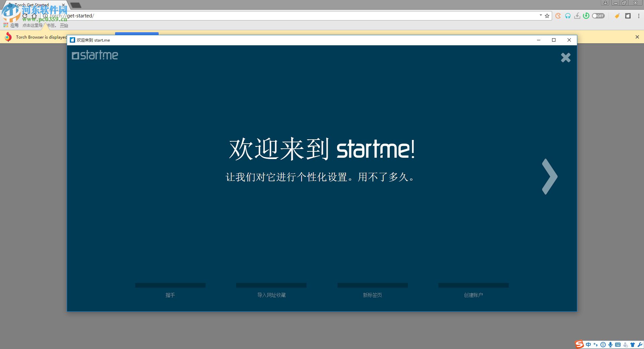Switch Chinese/English input with 中 toggle
Image resolution: width=644 pixels, height=349 pixels.
pos(589,344)
